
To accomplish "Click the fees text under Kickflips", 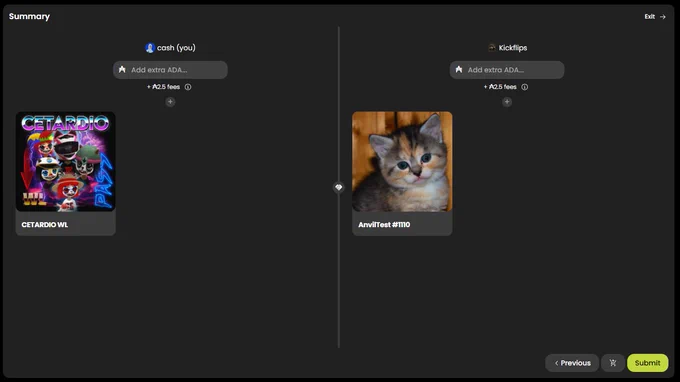I will click(500, 87).
